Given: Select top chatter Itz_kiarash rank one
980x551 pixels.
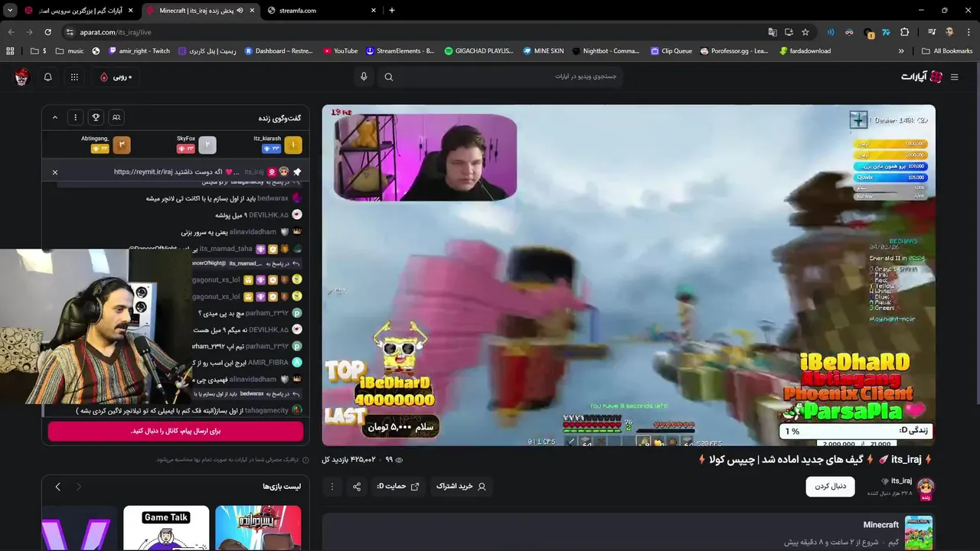Looking at the screenshot, I should [276, 144].
